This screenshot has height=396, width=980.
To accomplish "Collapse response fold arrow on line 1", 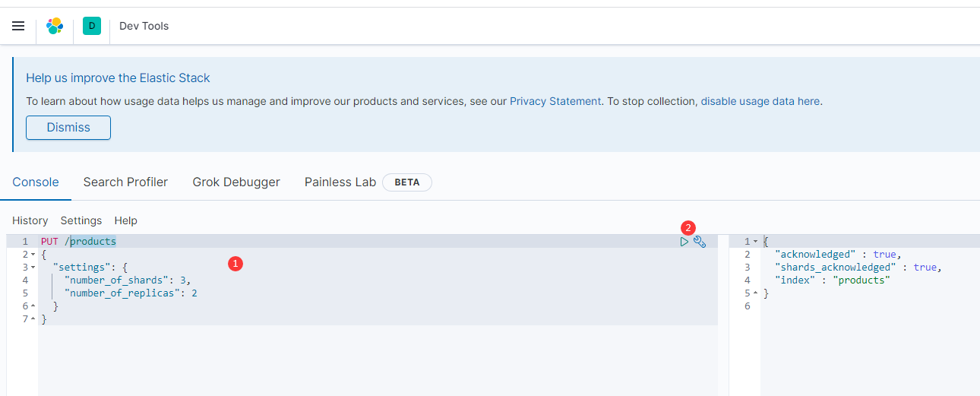I will pyautogui.click(x=755, y=242).
